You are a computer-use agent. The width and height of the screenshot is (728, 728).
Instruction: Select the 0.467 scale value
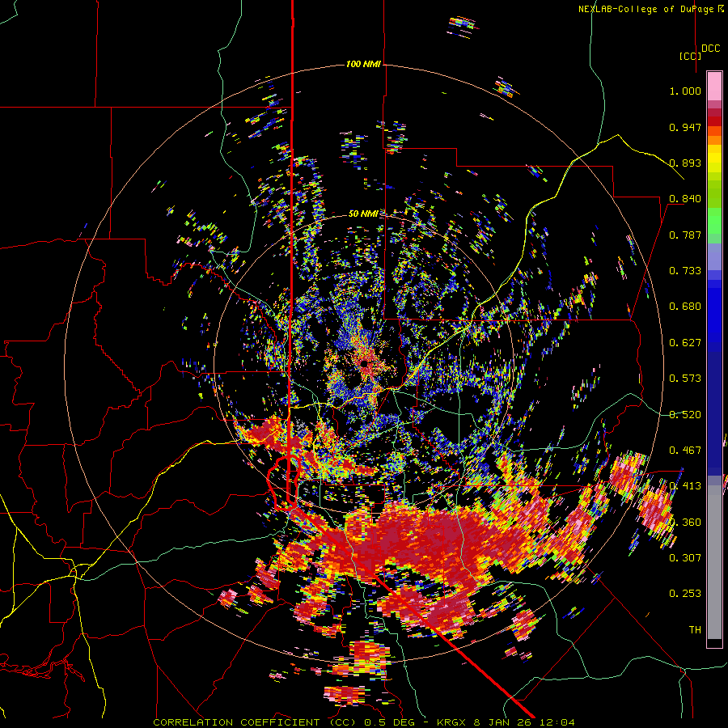(685, 451)
